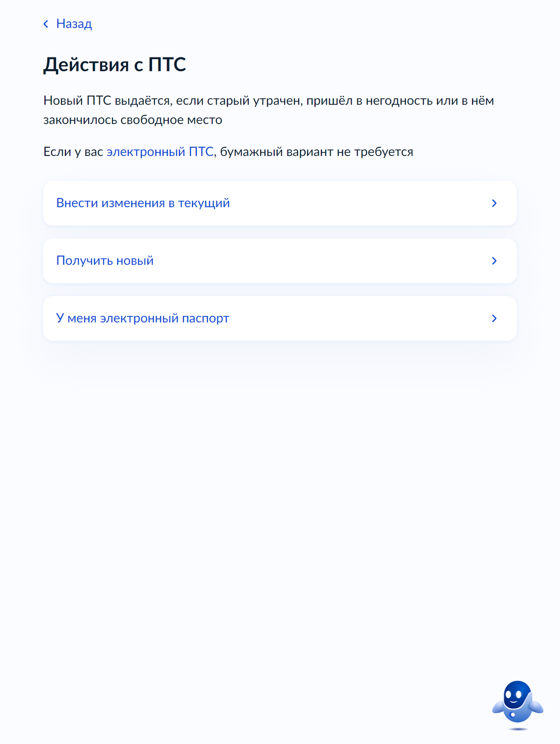
Task: Click chevron on "Внести изменения в текущий" card
Action: pyautogui.click(x=494, y=203)
